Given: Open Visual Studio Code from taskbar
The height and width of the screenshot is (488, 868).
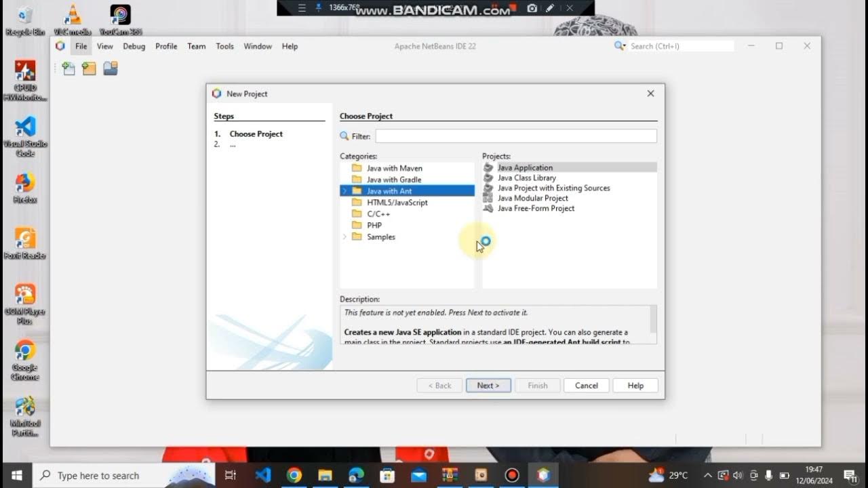Looking at the screenshot, I should tap(263, 475).
